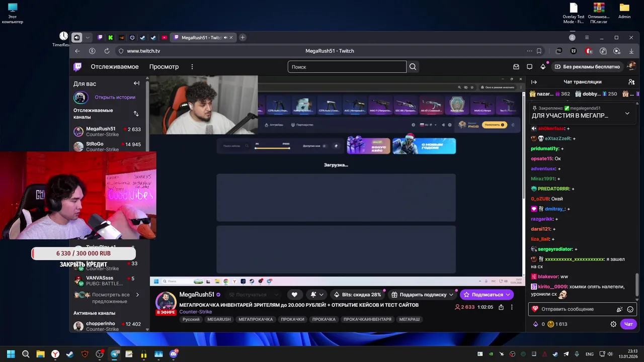The height and width of the screenshot is (362, 644).
Task: Open Twitch three-dot more menu
Action: coord(192,66)
